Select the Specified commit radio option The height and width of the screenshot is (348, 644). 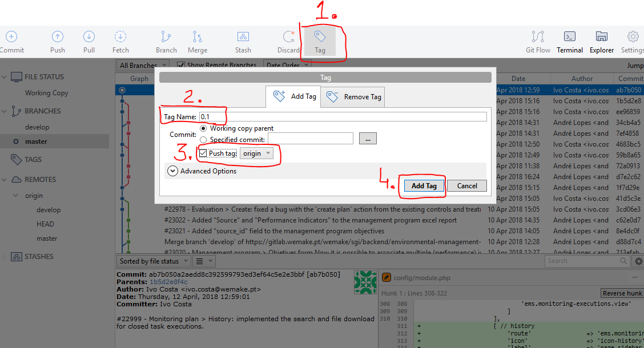pos(203,139)
